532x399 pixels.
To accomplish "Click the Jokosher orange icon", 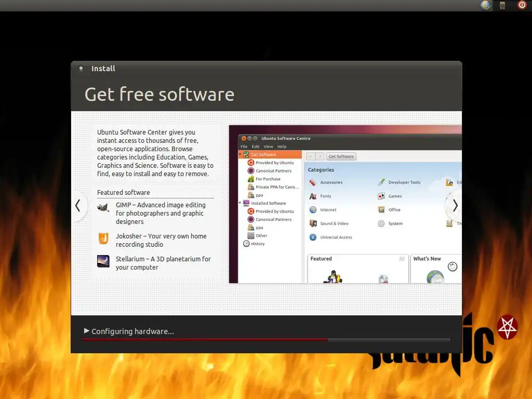I will coord(103,238).
